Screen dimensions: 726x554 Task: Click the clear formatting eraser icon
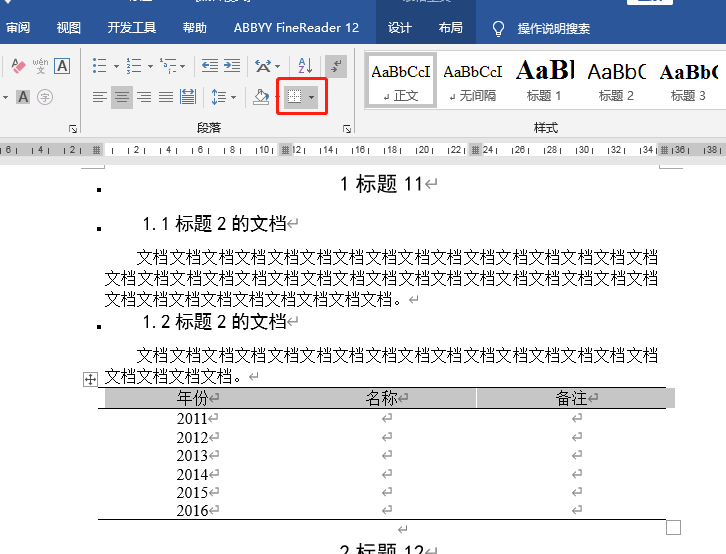[18, 66]
